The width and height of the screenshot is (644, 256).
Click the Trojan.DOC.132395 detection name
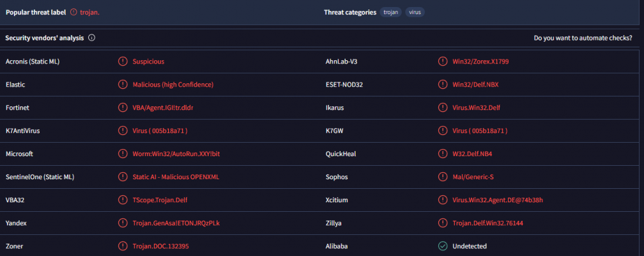point(160,246)
